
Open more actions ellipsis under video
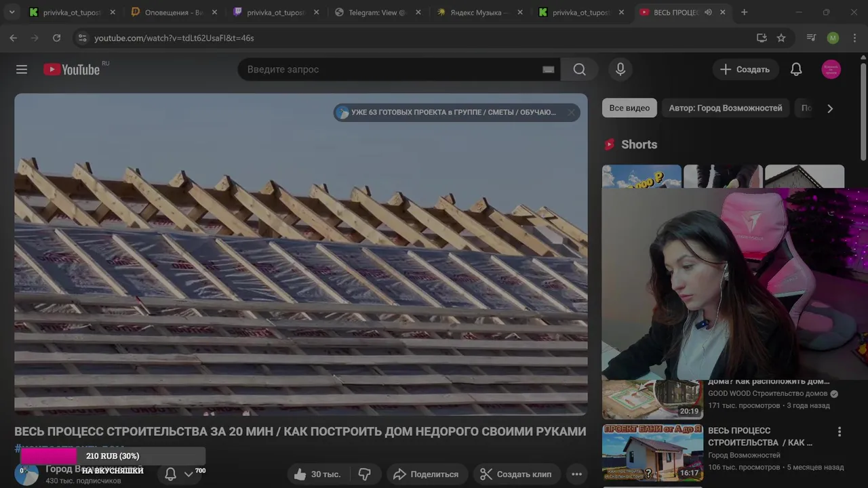pyautogui.click(x=576, y=474)
